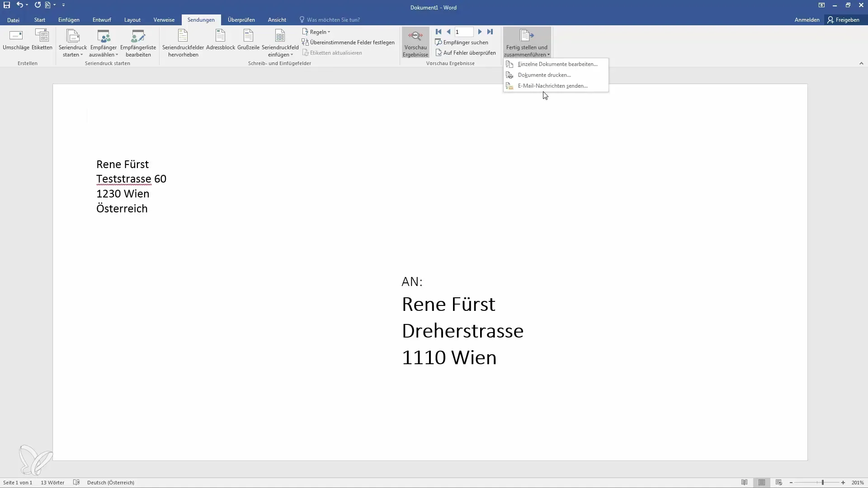Screen dimensions: 868x488
Task: Click the record navigation forward arrow
Action: [x=480, y=32]
